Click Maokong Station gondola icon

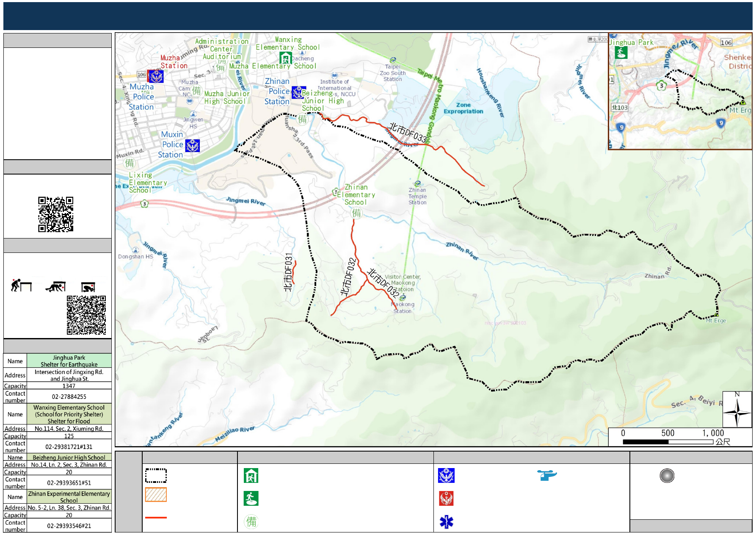coord(403,298)
